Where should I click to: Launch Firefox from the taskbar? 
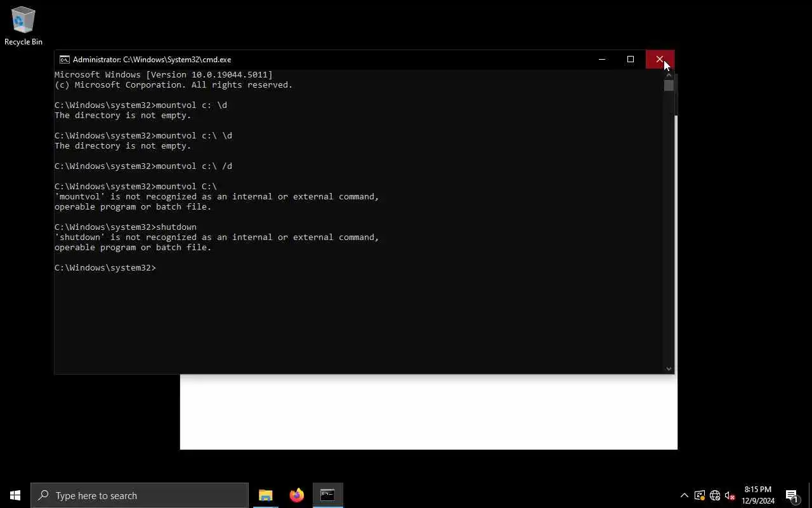pyautogui.click(x=296, y=495)
